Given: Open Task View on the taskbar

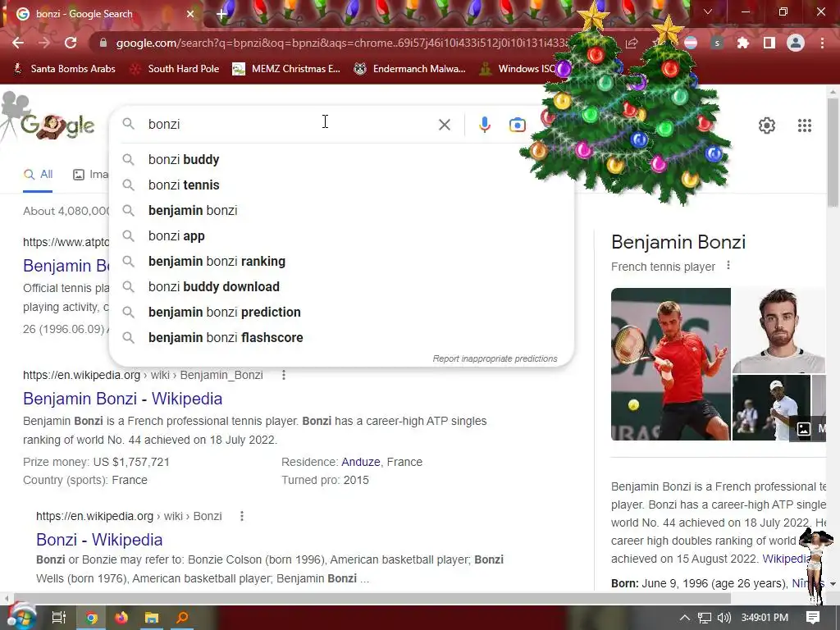Looking at the screenshot, I should [58, 618].
